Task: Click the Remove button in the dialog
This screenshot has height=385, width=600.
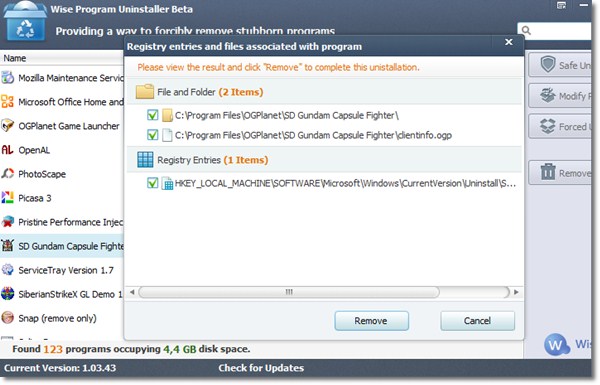Action: [x=372, y=321]
